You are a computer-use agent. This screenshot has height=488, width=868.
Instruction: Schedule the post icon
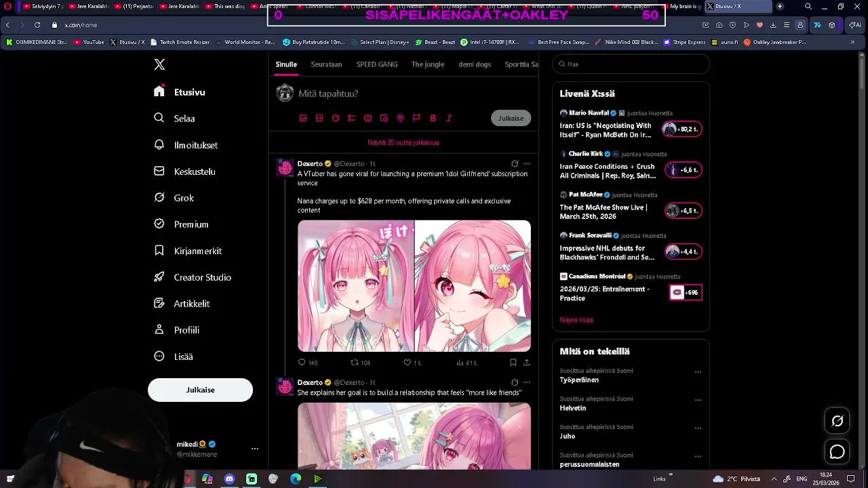(x=384, y=118)
